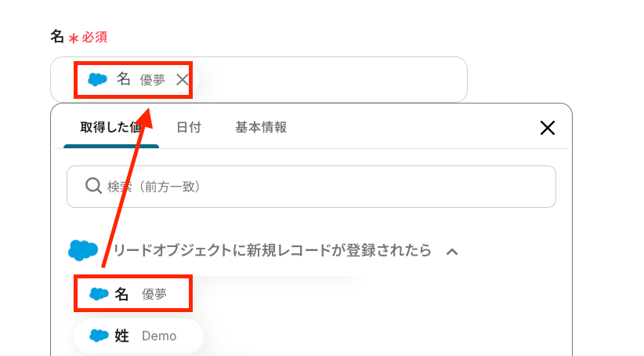
Task: Click the 名 field label at top
Action: coord(57,37)
